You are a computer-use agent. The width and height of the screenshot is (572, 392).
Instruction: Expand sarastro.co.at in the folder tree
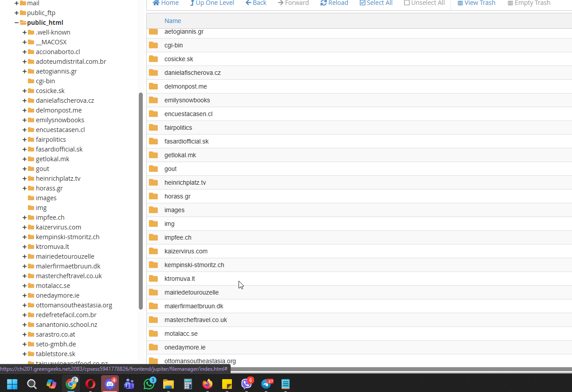click(25, 334)
